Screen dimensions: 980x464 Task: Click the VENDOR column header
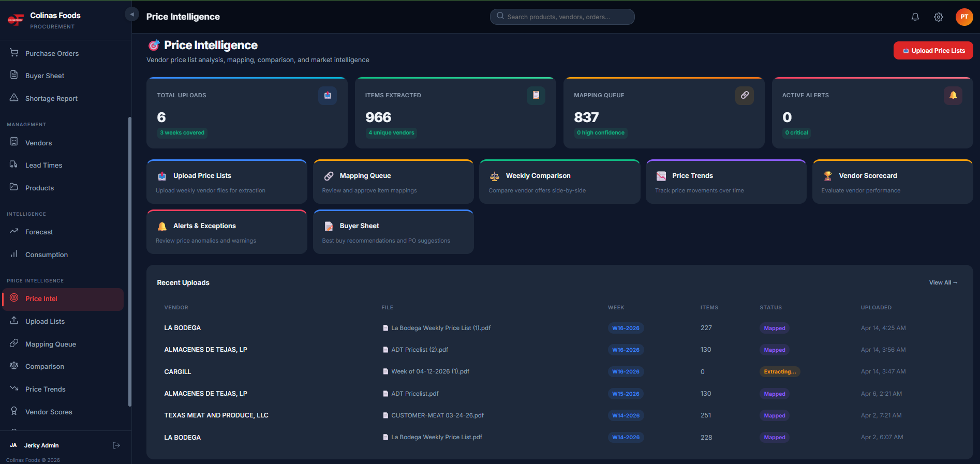pos(176,307)
